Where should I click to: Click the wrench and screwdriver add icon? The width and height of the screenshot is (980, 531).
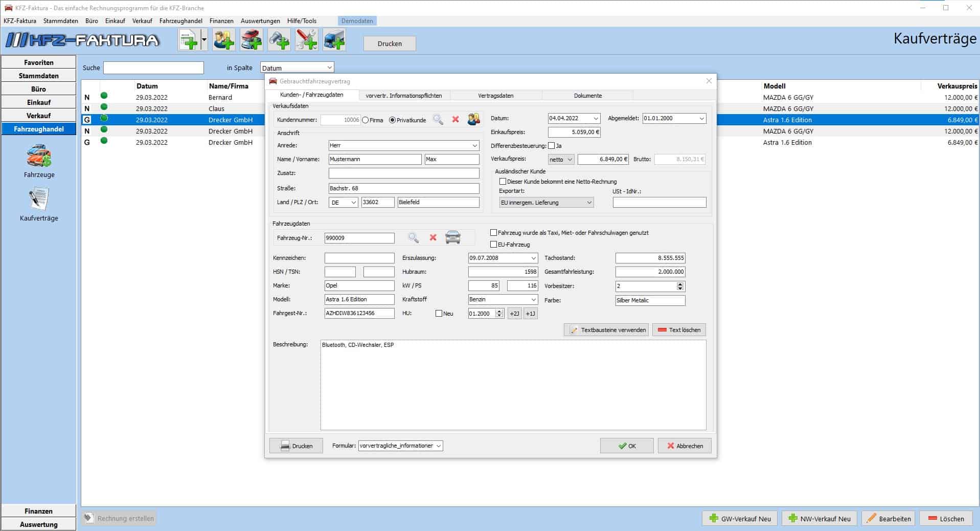(x=306, y=40)
